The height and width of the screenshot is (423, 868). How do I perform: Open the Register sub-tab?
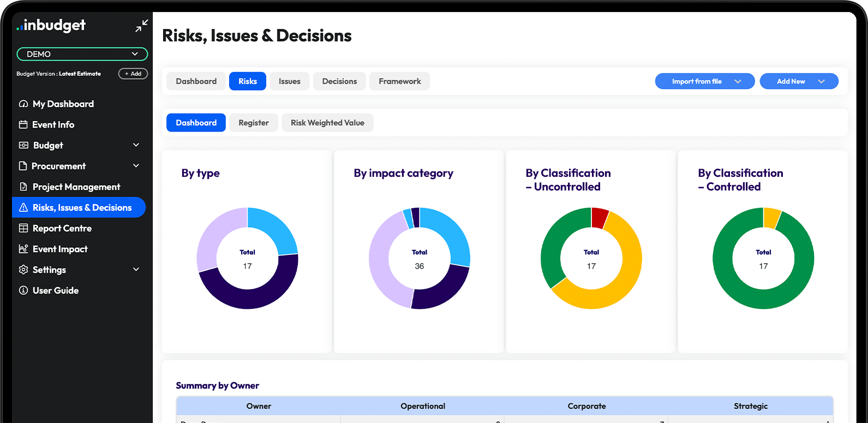pyautogui.click(x=254, y=123)
